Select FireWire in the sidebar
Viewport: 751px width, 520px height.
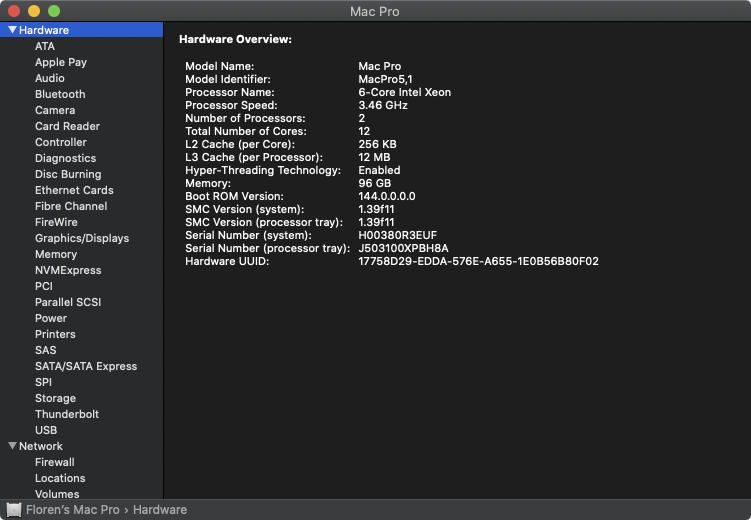click(56, 222)
